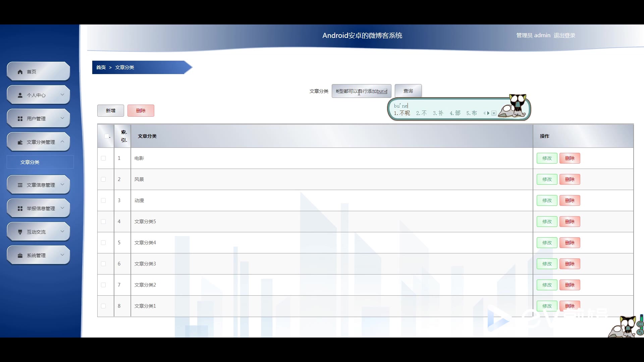Click the home icon beside 首页
The image size is (644, 362).
20,72
